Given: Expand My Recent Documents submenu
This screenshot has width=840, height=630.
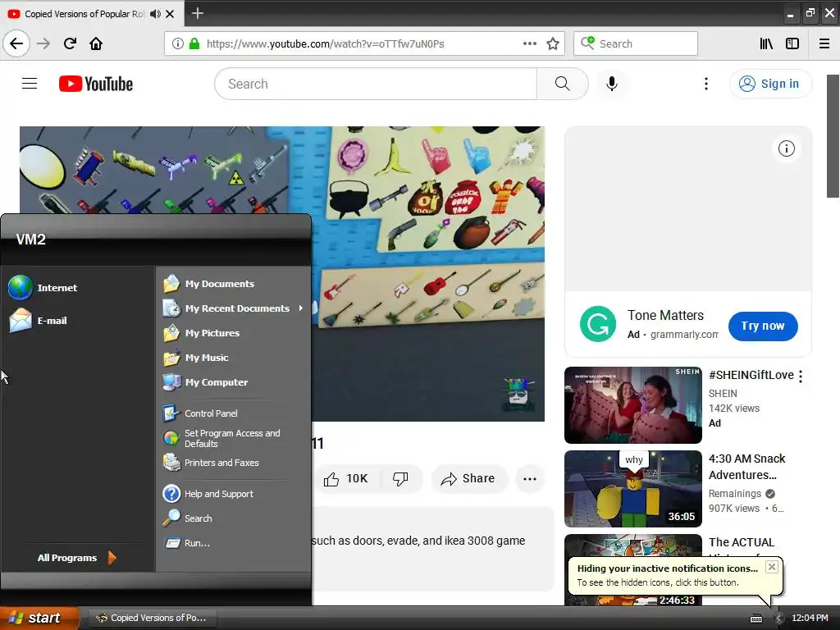Looking at the screenshot, I should coord(233,308).
